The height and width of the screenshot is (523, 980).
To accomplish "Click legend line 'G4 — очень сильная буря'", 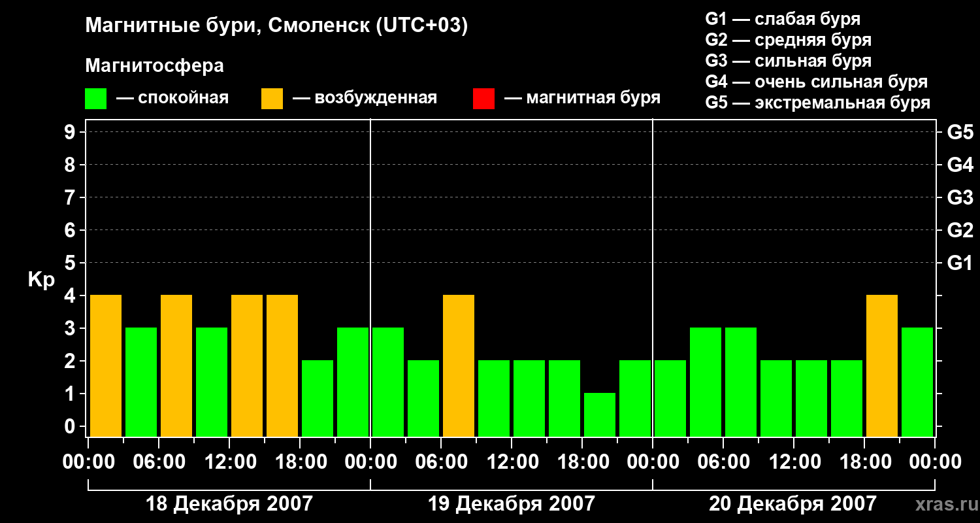I will [817, 82].
